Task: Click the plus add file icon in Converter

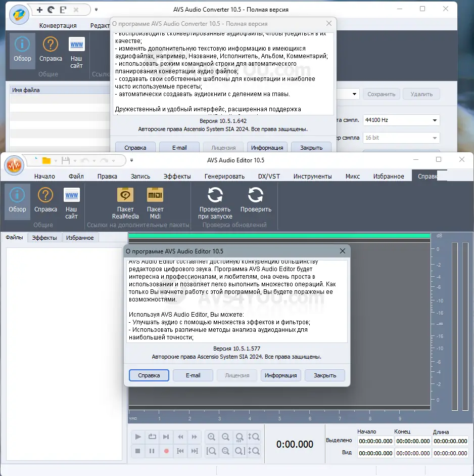Action: coord(39,10)
